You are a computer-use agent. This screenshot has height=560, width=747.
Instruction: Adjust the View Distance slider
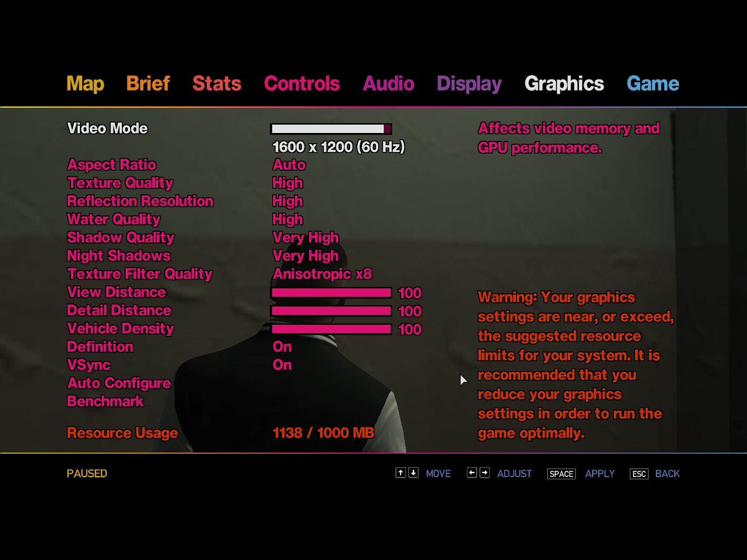331,293
